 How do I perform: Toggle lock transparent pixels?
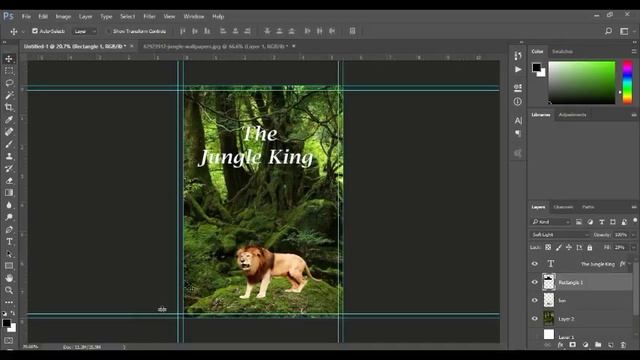[x=548, y=247]
